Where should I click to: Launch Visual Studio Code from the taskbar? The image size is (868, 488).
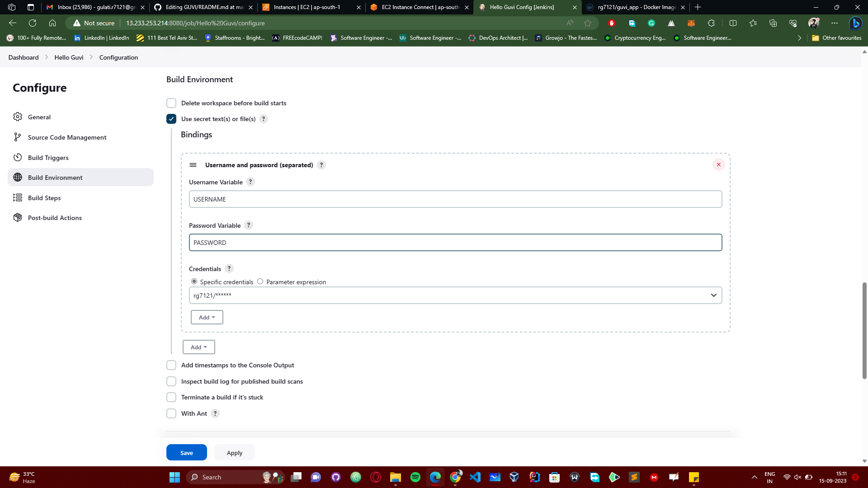click(475, 477)
